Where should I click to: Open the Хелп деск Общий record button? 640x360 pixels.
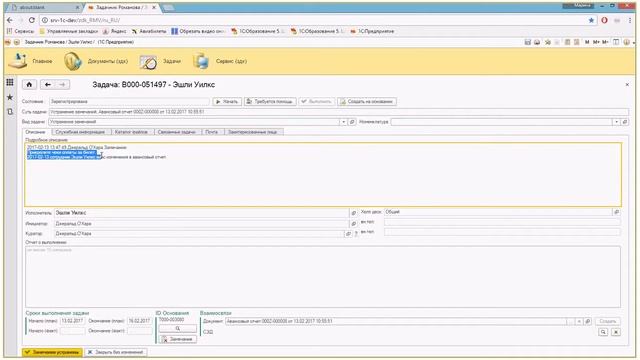coord(616,212)
